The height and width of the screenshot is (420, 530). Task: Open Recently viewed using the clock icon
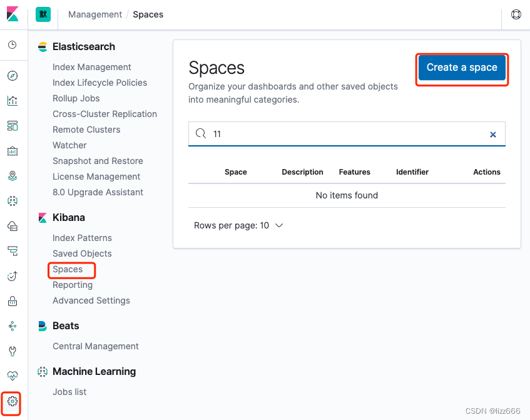click(x=13, y=44)
